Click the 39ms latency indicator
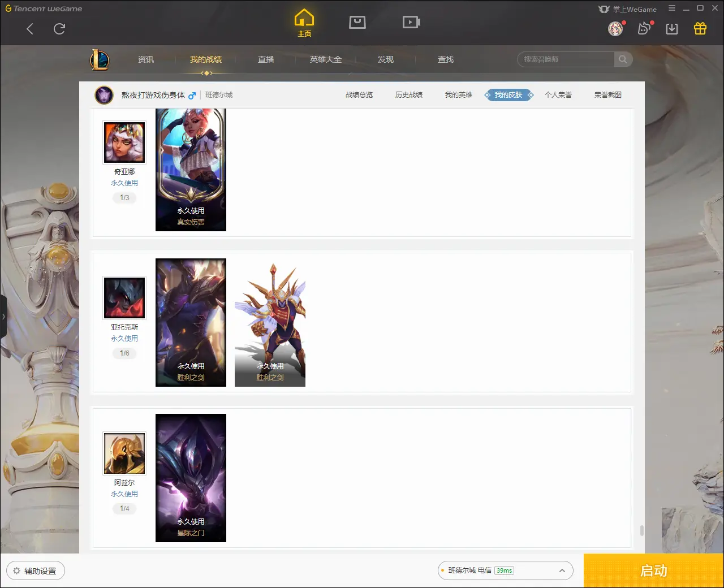This screenshot has height=588, width=724. tap(504, 570)
